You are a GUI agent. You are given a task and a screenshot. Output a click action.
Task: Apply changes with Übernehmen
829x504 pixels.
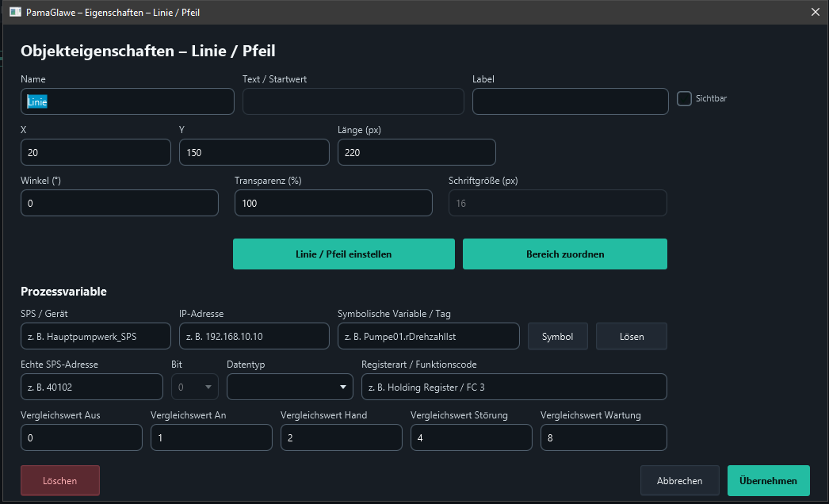(x=769, y=481)
